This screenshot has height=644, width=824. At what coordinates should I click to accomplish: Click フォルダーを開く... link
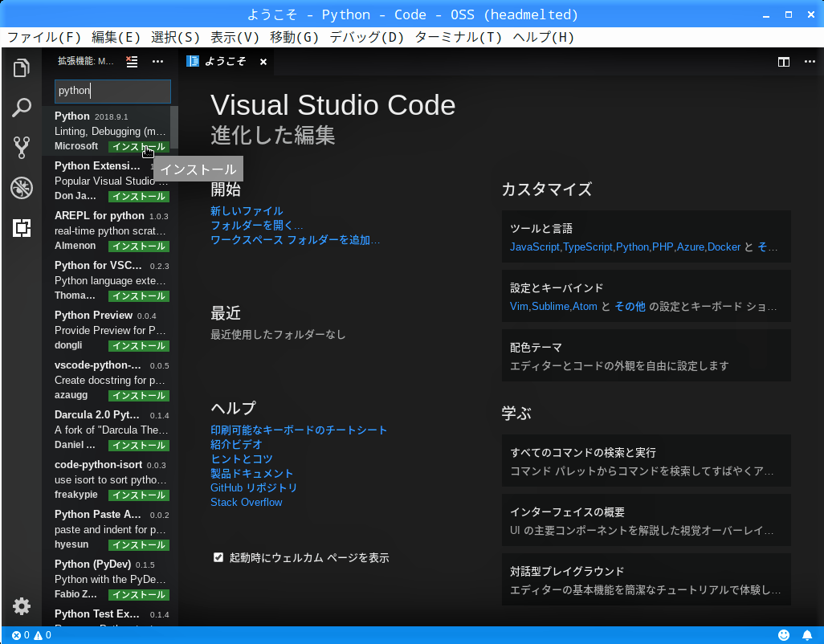coord(256,226)
